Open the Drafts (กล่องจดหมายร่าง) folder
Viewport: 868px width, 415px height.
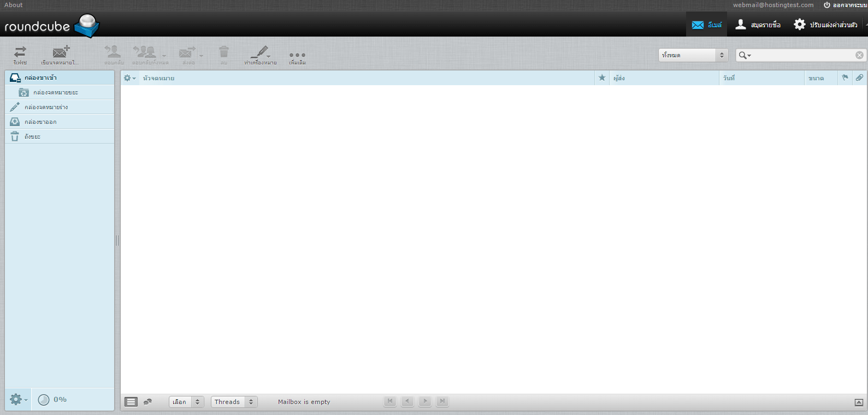(46, 107)
